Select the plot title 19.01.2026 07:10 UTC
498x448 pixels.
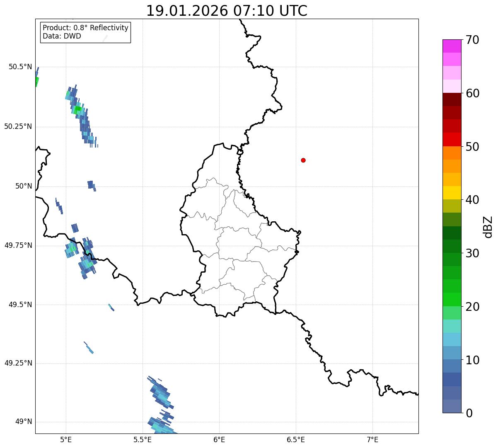tap(227, 11)
